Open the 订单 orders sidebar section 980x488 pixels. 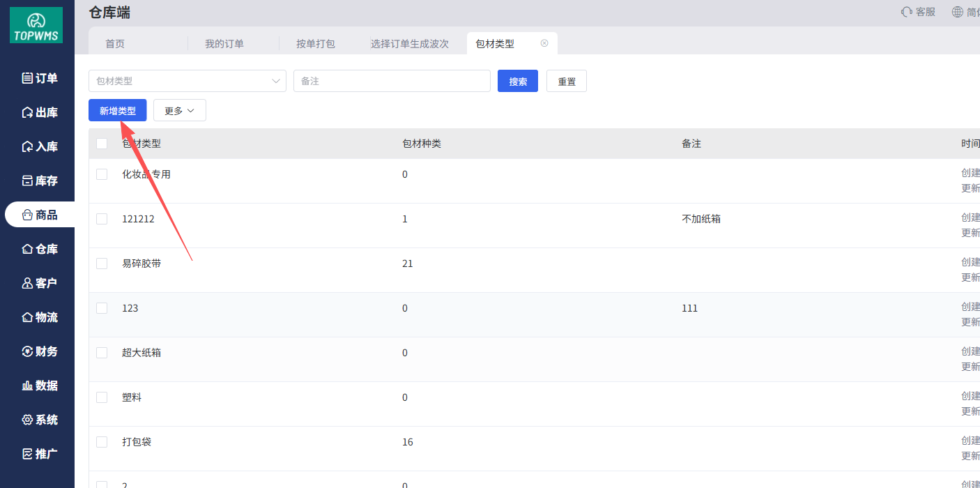(40, 78)
